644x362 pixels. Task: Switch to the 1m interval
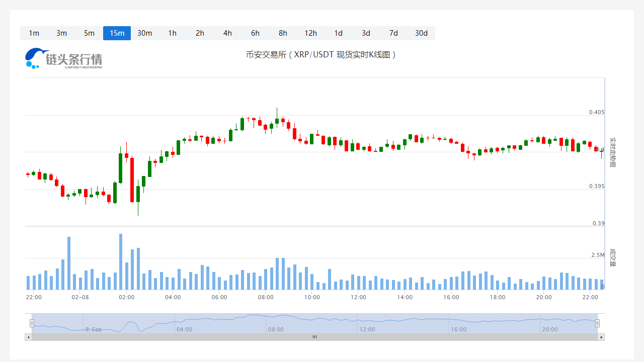(34, 33)
